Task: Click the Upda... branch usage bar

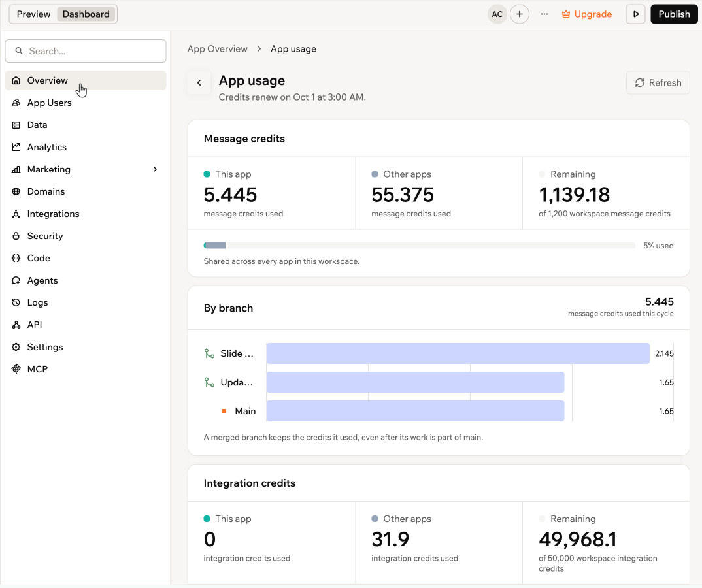Action: (415, 382)
